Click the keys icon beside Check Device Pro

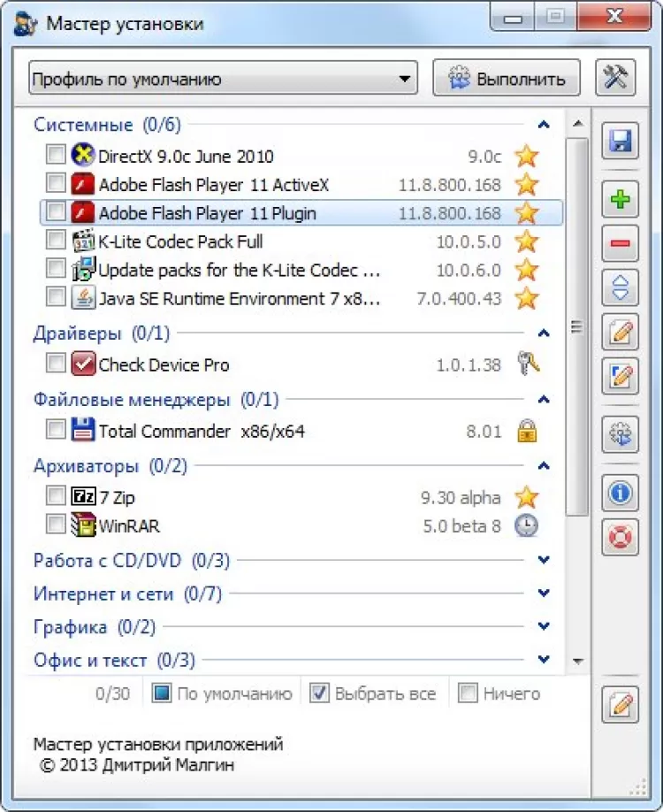pyautogui.click(x=528, y=364)
